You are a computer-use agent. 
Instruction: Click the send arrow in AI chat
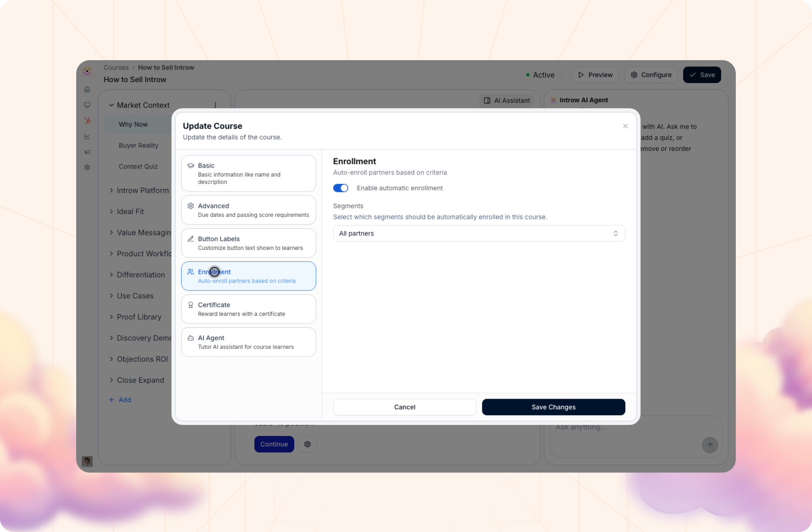tap(710, 445)
